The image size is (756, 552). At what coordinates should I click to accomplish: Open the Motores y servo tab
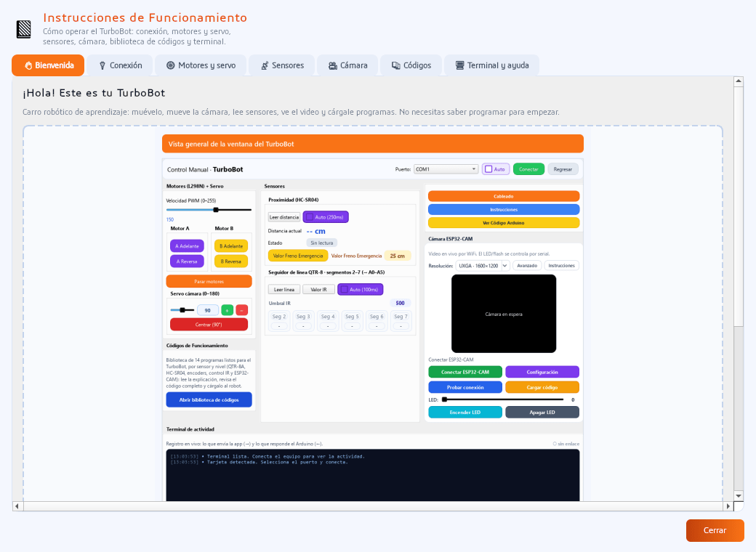click(201, 65)
